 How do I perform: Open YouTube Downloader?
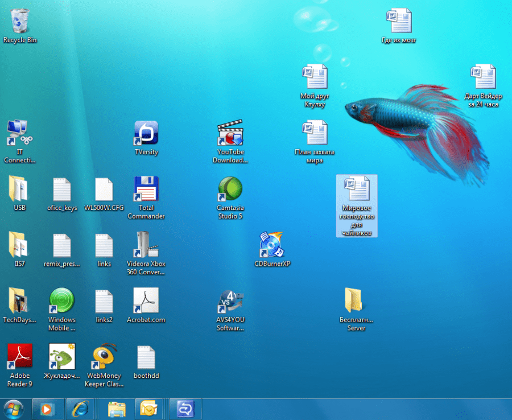click(230, 137)
